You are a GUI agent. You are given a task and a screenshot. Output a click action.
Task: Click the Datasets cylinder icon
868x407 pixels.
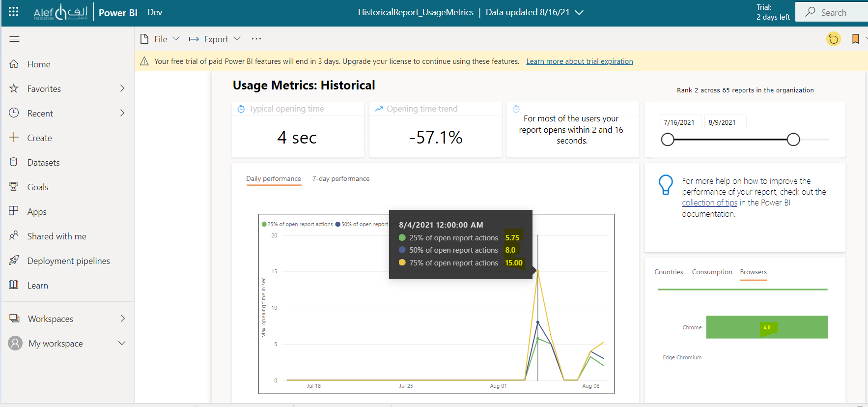pyautogui.click(x=14, y=162)
